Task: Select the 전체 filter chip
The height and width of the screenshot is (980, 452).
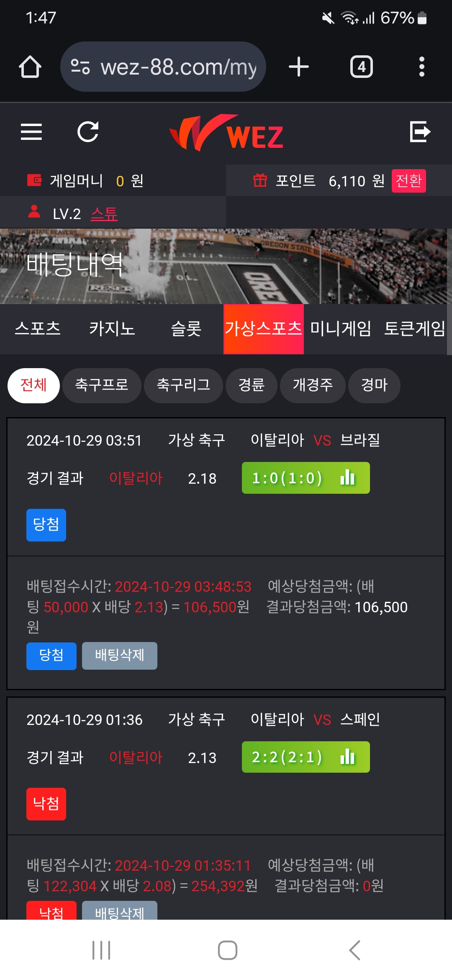Action: 33,385
